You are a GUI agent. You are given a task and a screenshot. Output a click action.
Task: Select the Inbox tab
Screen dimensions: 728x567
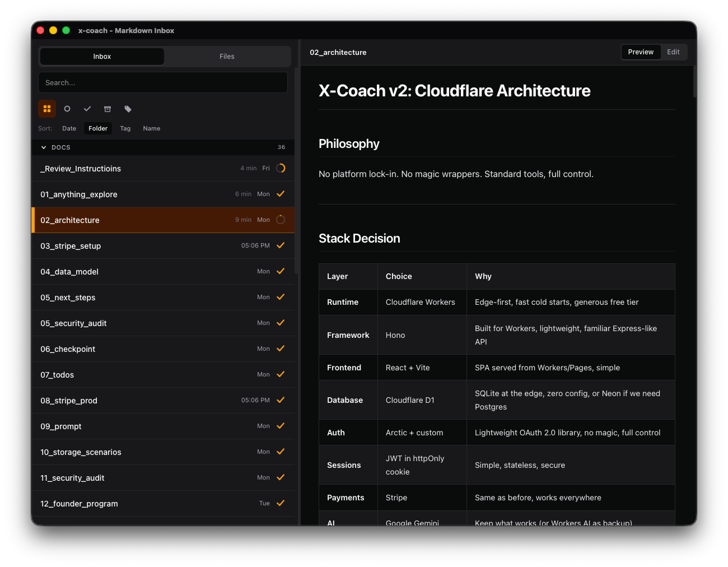(102, 57)
